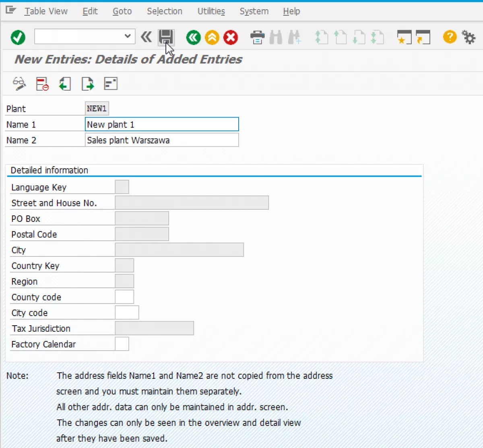Open the command field dropdown arrow
Viewport: 483px width, 448px height.
[x=128, y=36]
